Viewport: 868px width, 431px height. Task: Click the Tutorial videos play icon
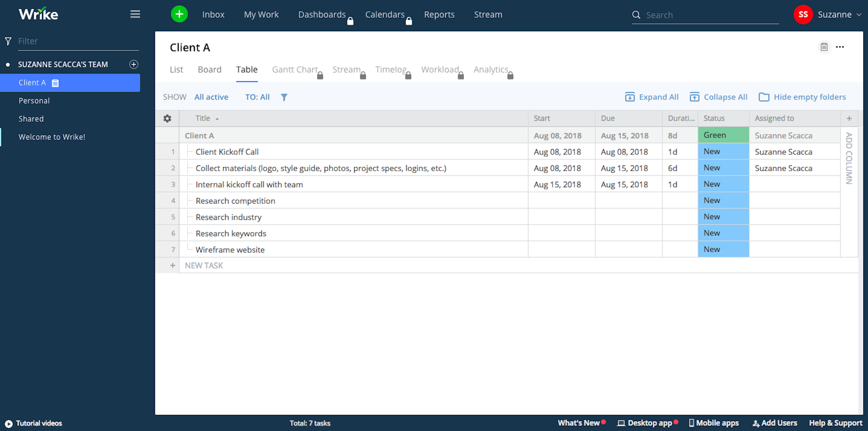8,424
